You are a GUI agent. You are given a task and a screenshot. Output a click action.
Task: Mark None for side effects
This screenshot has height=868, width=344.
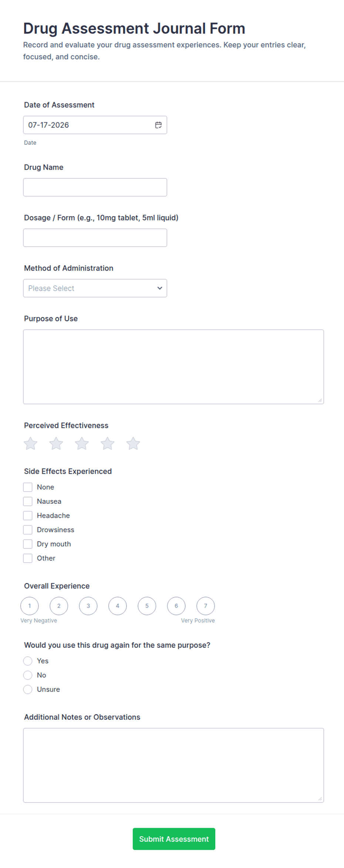[28, 487]
